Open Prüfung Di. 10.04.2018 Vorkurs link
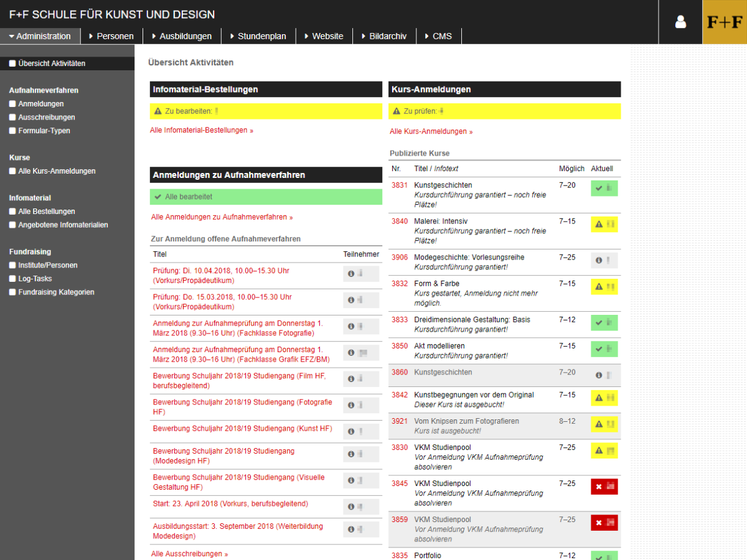 click(221, 276)
